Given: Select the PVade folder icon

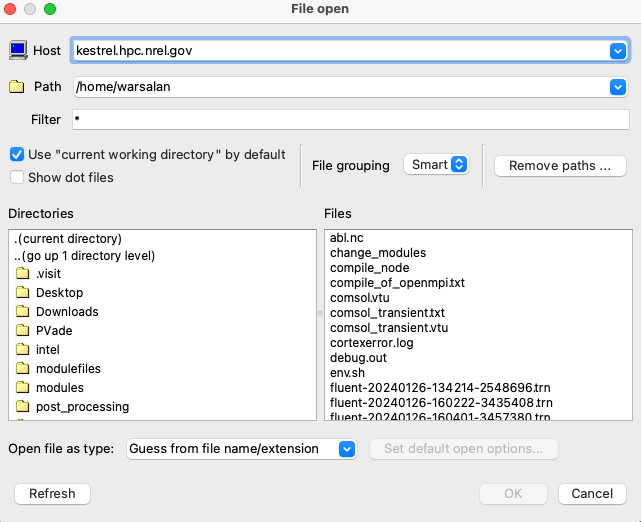Looking at the screenshot, I should 23,331.
